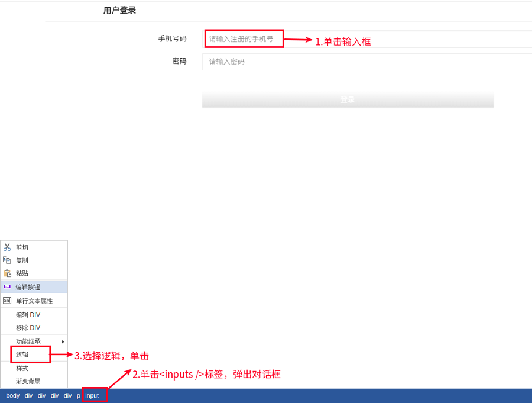Image resolution: width=532 pixels, height=403 pixels.
Task: Click the input tag in the breadcrumb bar
Action: pyautogui.click(x=92, y=396)
